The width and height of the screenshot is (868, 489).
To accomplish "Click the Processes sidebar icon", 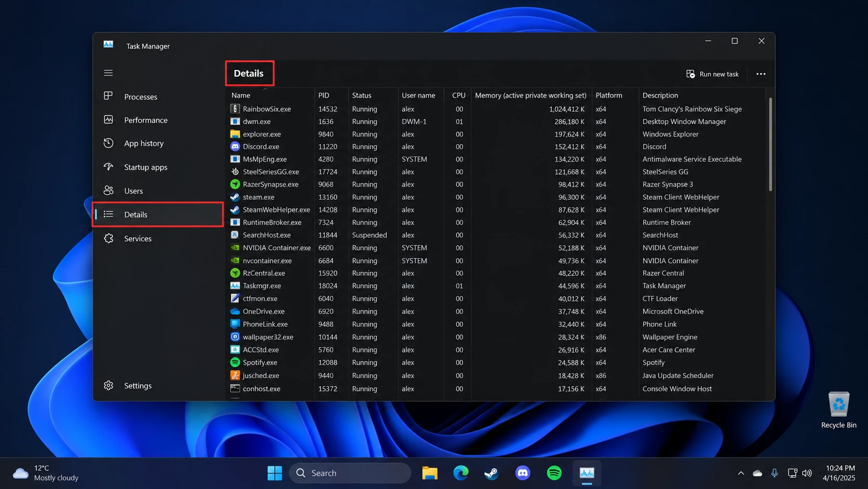I will (x=108, y=96).
